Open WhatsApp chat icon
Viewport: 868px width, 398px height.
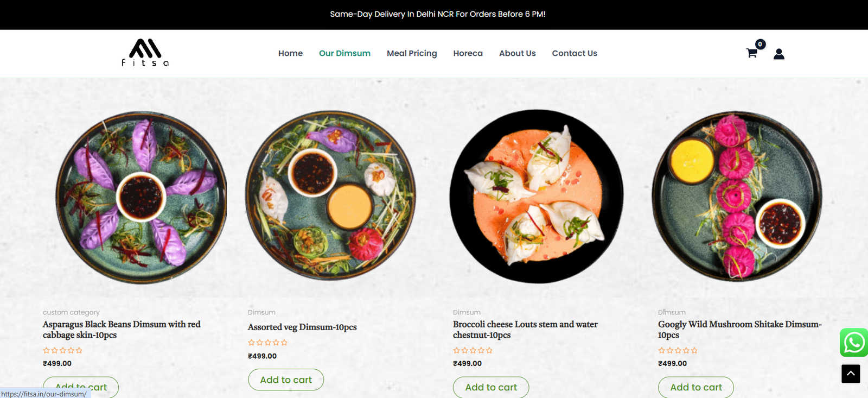pyautogui.click(x=853, y=343)
